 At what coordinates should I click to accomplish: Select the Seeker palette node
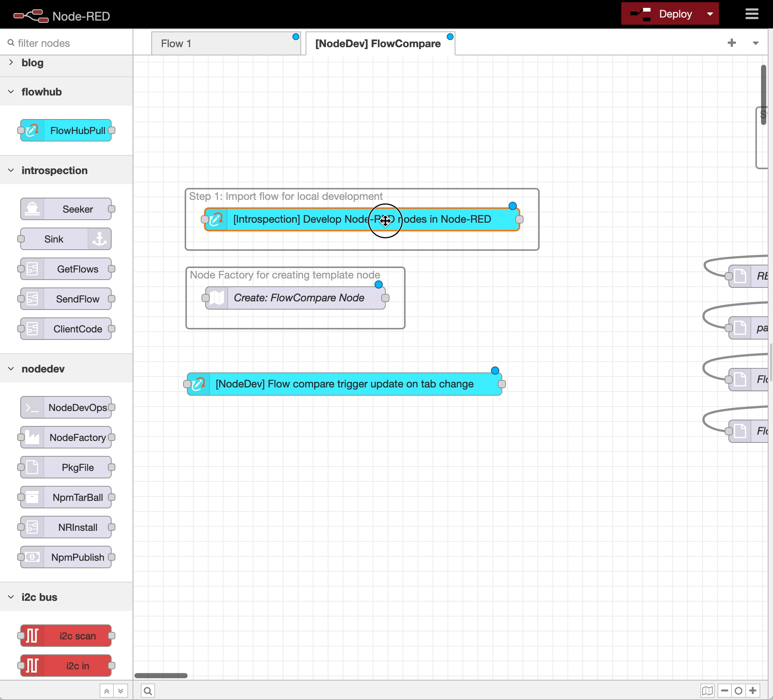66,209
